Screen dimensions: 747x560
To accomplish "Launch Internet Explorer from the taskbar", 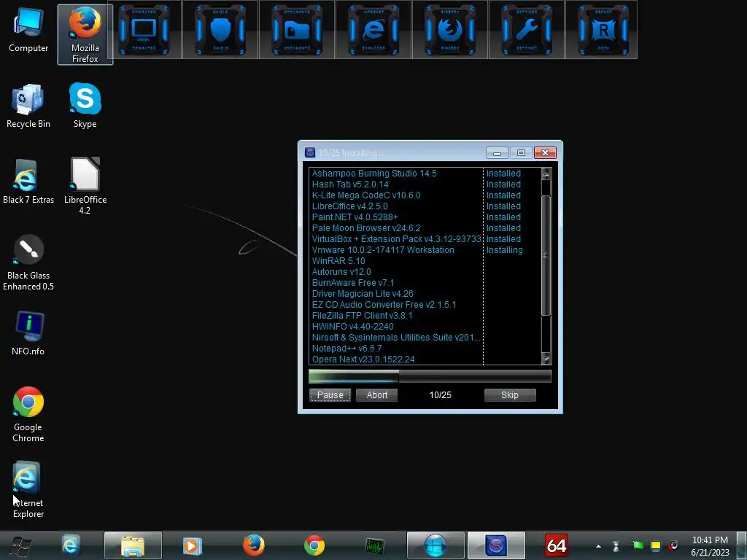I will pos(71,545).
